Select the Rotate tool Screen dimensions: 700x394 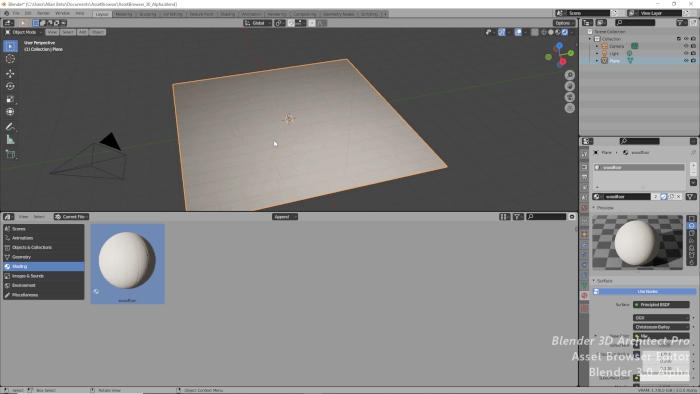coord(10,86)
